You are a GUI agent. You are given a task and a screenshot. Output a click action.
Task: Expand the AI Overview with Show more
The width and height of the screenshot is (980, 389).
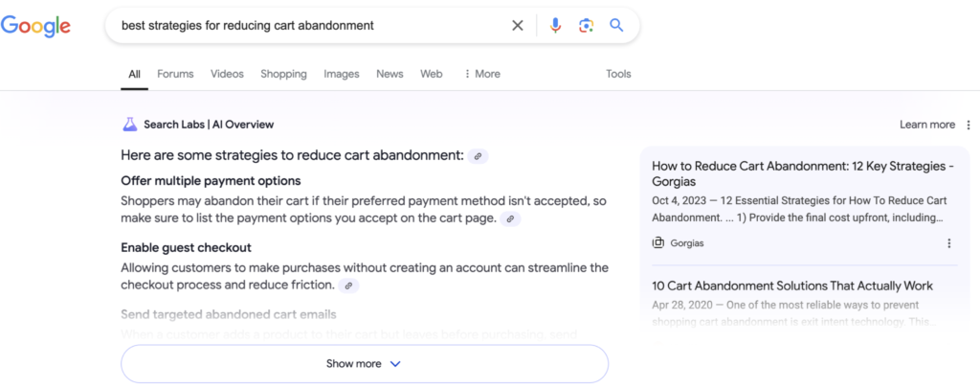(x=365, y=363)
